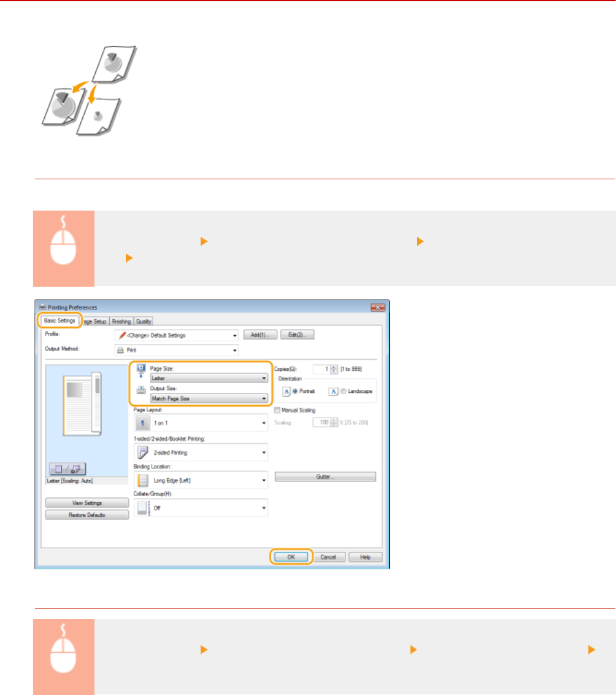This screenshot has height=695, width=616.
Task: Click the Scaling percentage field
Action: click(x=321, y=422)
